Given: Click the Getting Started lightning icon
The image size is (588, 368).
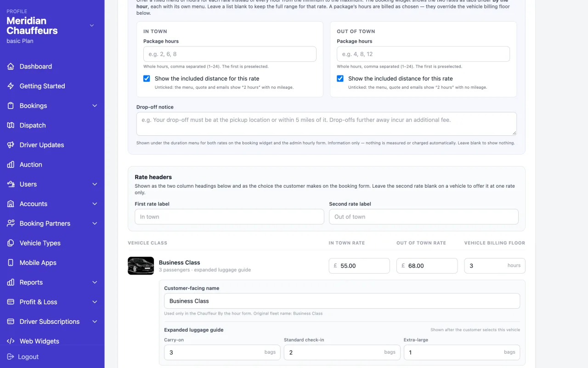Looking at the screenshot, I should point(11,86).
